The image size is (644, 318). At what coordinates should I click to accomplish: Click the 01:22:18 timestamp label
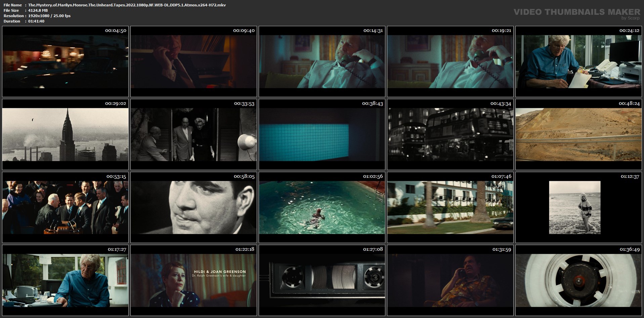245,249
